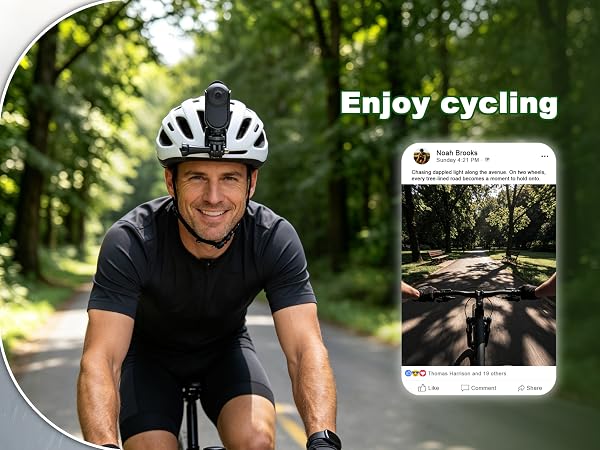600x450 pixels.
Task: Open the three-dot post options menu
Action: tap(545, 157)
